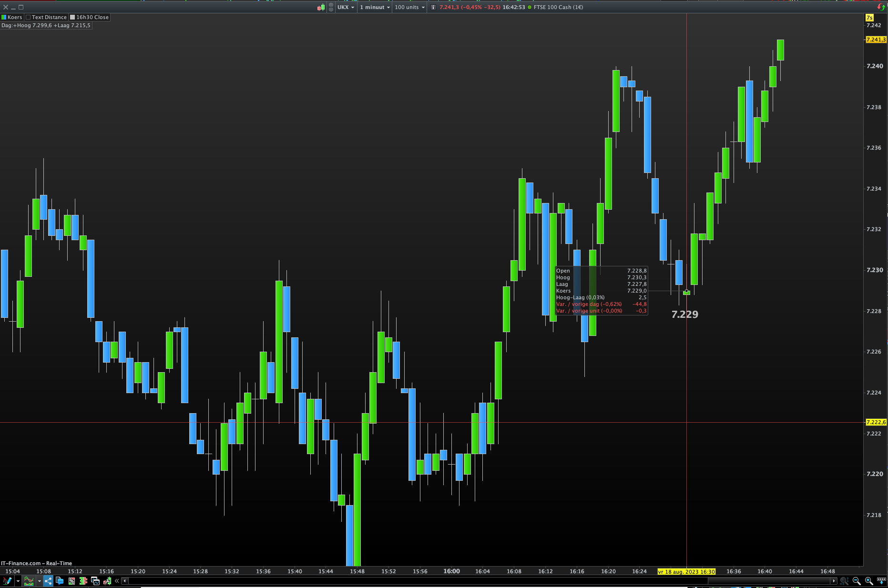Image resolution: width=888 pixels, height=588 pixels.
Task: Click the red 7.241,3 quote value
Action: 449,7
